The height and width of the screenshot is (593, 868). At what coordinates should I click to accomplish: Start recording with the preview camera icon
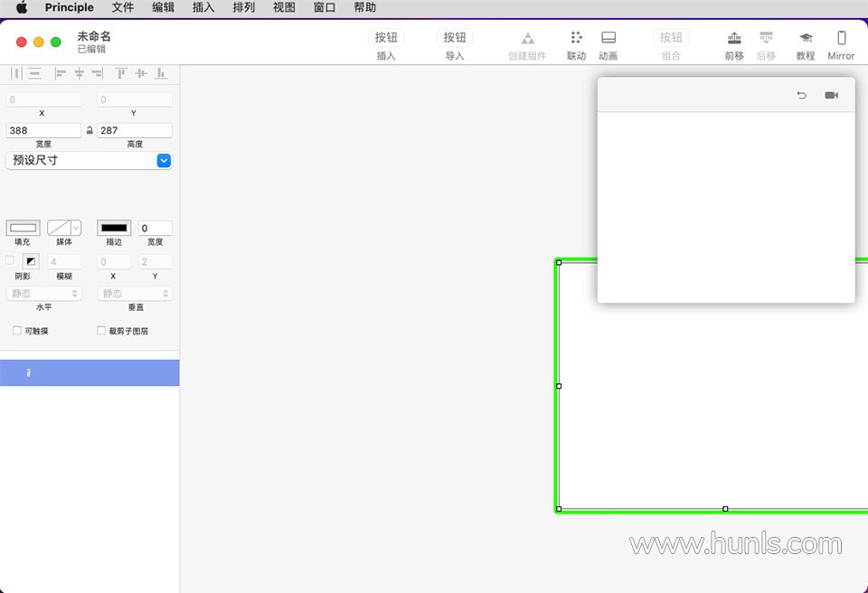click(832, 95)
